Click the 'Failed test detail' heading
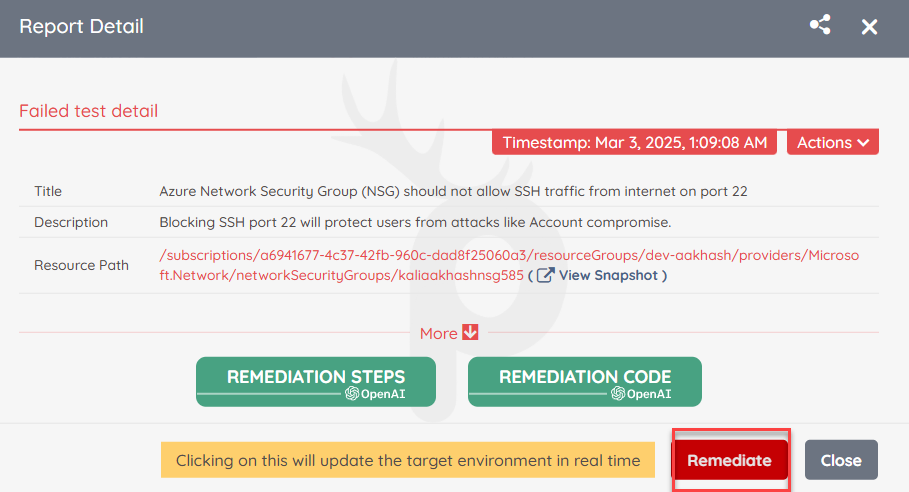The height and width of the screenshot is (492, 909). (x=89, y=111)
